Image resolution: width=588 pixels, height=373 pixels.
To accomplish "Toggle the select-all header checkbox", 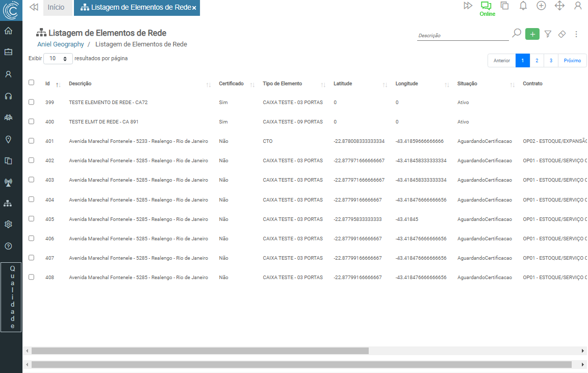I will (x=32, y=83).
